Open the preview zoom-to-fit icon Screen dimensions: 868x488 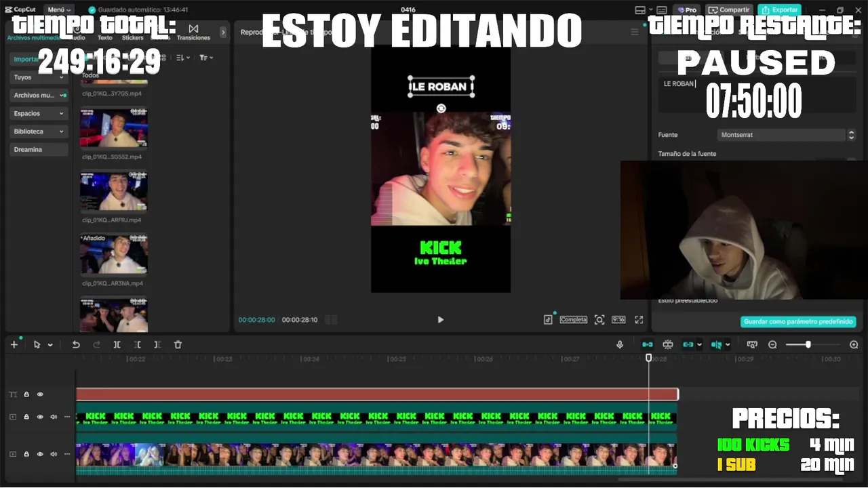[599, 319]
